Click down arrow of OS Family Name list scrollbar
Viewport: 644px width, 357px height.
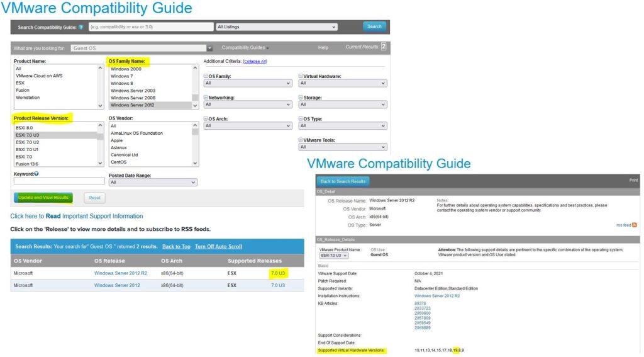195,105
